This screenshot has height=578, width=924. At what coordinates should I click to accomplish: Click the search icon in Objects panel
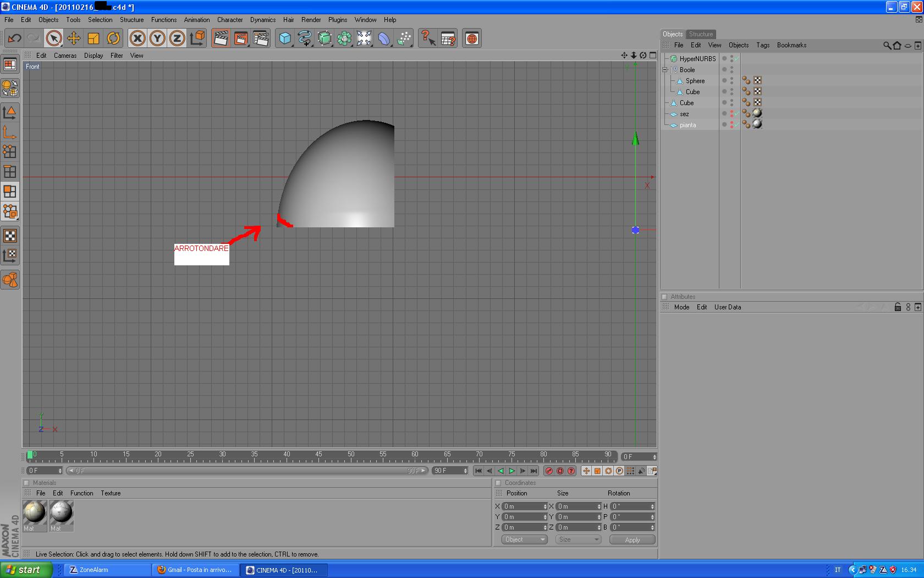887,45
